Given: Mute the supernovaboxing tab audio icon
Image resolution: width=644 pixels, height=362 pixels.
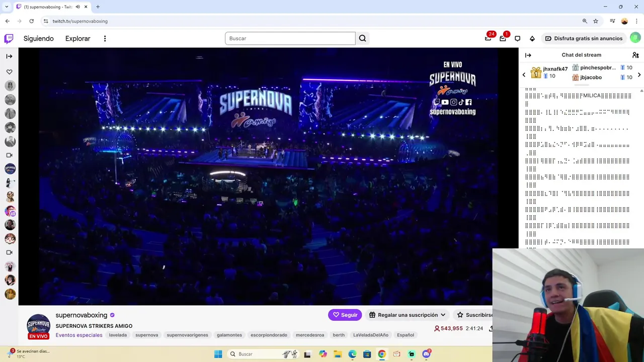Looking at the screenshot, I should pyautogui.click(x=77, y=7).
